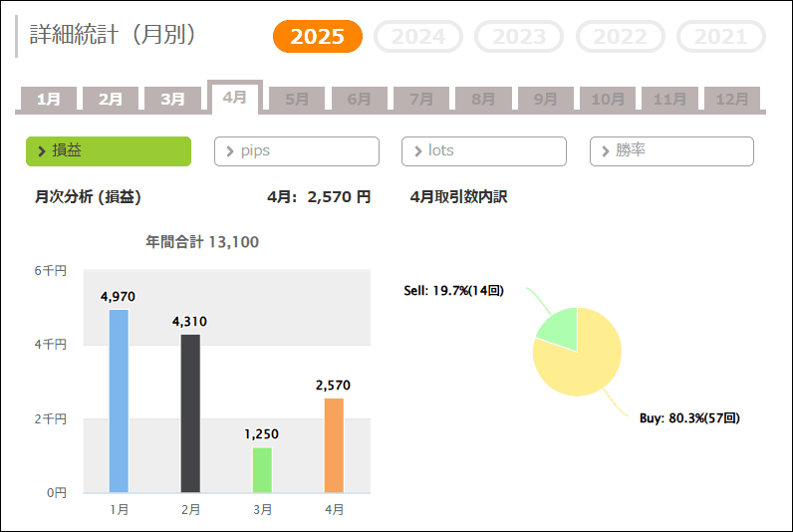Screen dimensions: 793x532
Task: Click the orange 4月 bar
Action: (334, 445)
